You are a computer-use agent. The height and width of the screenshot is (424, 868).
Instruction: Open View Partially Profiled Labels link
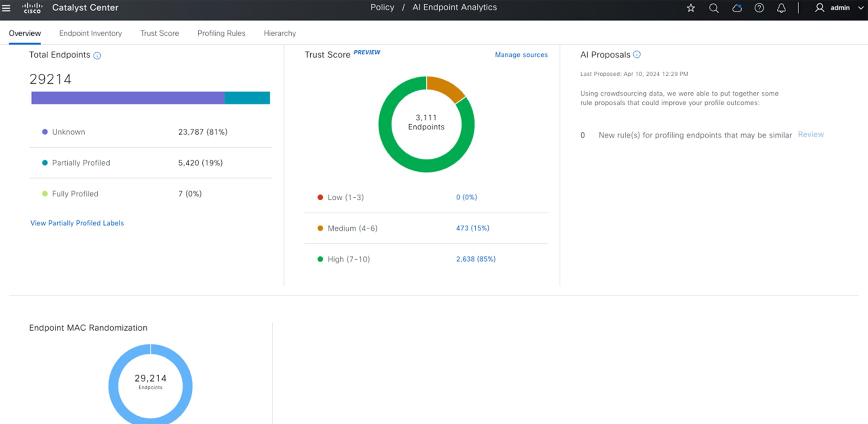[x=77, y=223]
